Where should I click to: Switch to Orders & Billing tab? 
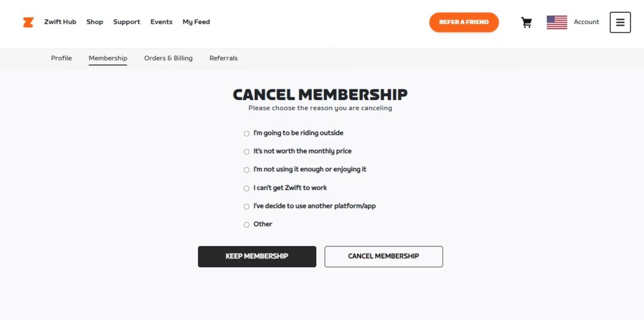[168, 58]
